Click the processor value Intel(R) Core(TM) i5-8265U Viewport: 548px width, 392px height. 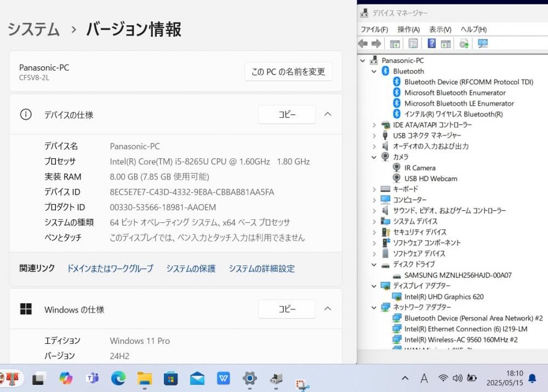210,162
